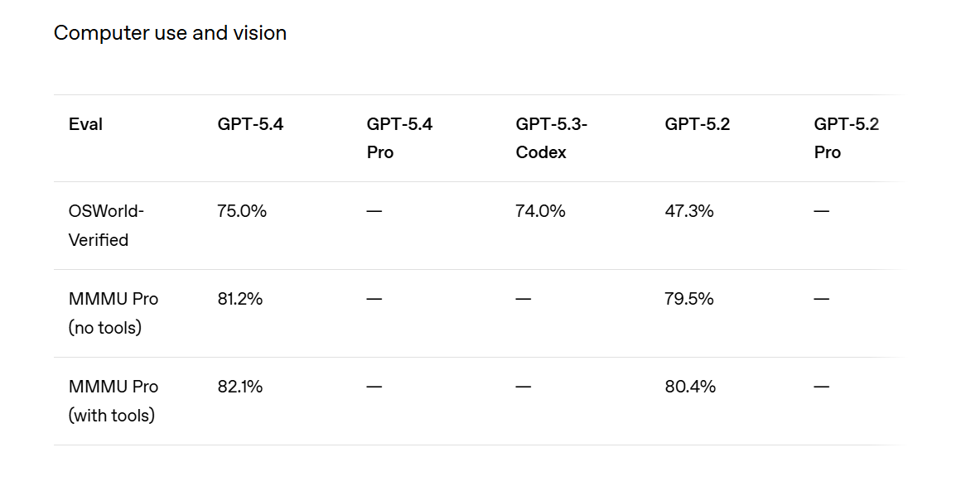
Task: Click the 47.3% score value
Action: tap(688, 211)
